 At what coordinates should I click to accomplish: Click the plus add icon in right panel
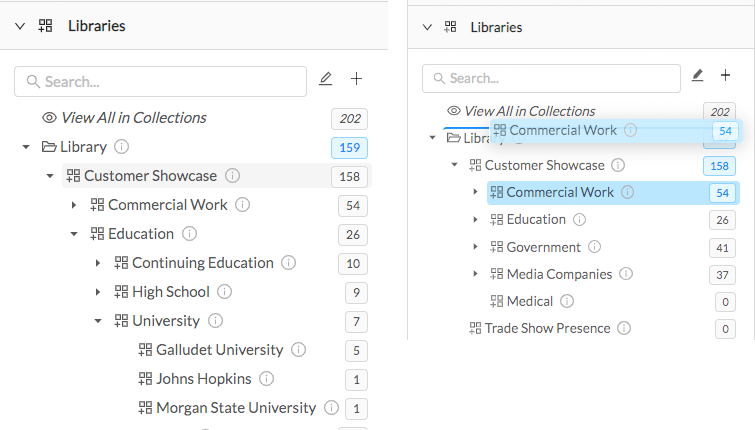click(x=726, y=76)
